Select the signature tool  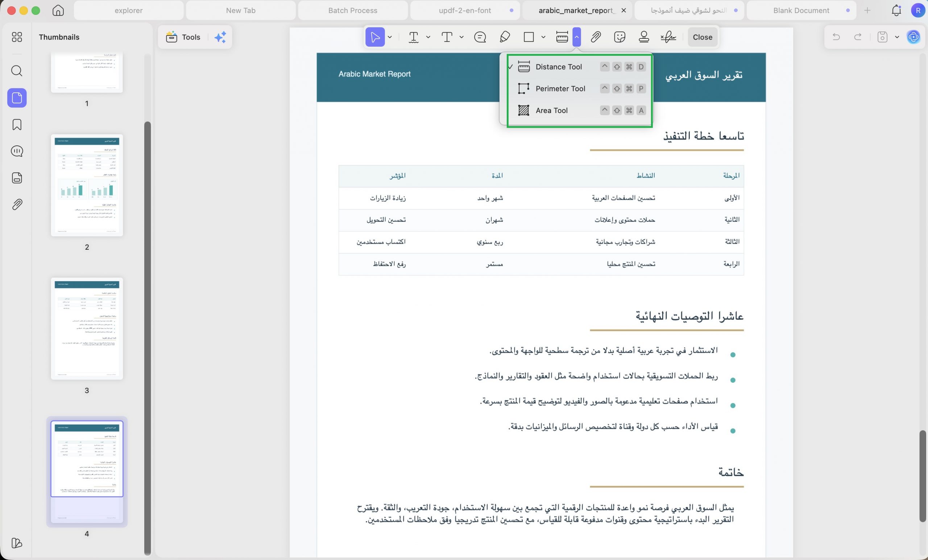(x=668, y=37)
